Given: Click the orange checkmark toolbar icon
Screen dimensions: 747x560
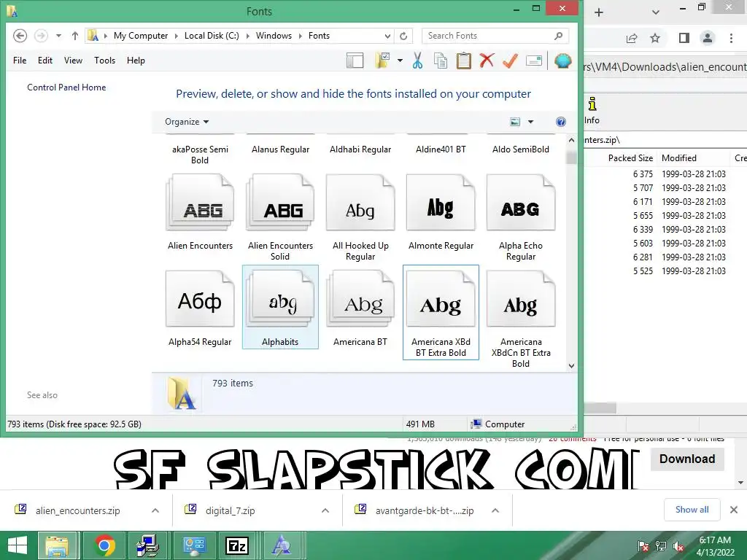Looking at the screenshot, I should point(510,61).
